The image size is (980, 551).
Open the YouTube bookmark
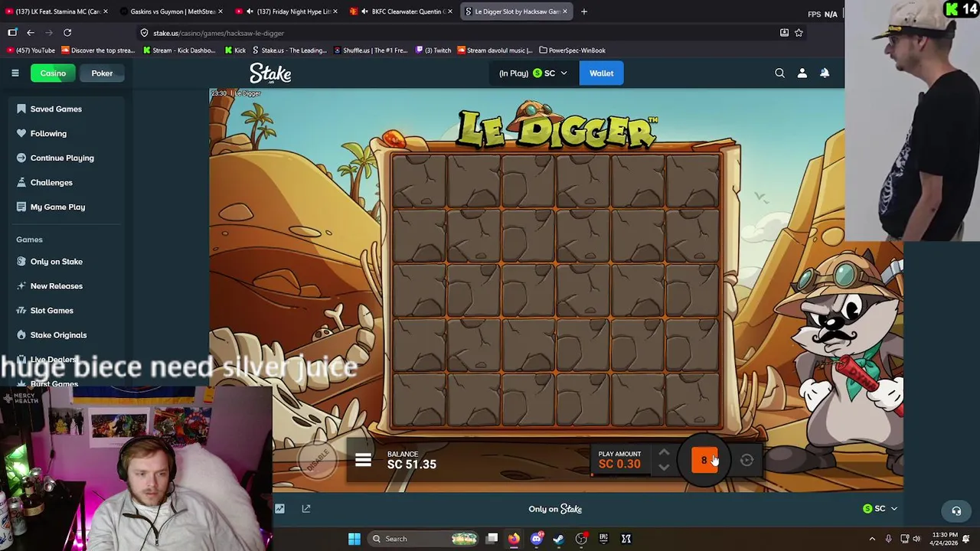pos(31,51)
